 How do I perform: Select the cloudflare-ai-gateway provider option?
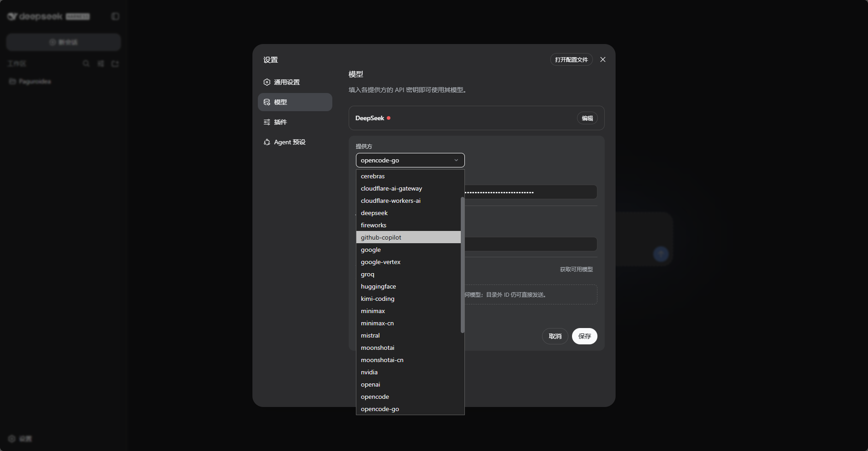(x=409, y=188)
